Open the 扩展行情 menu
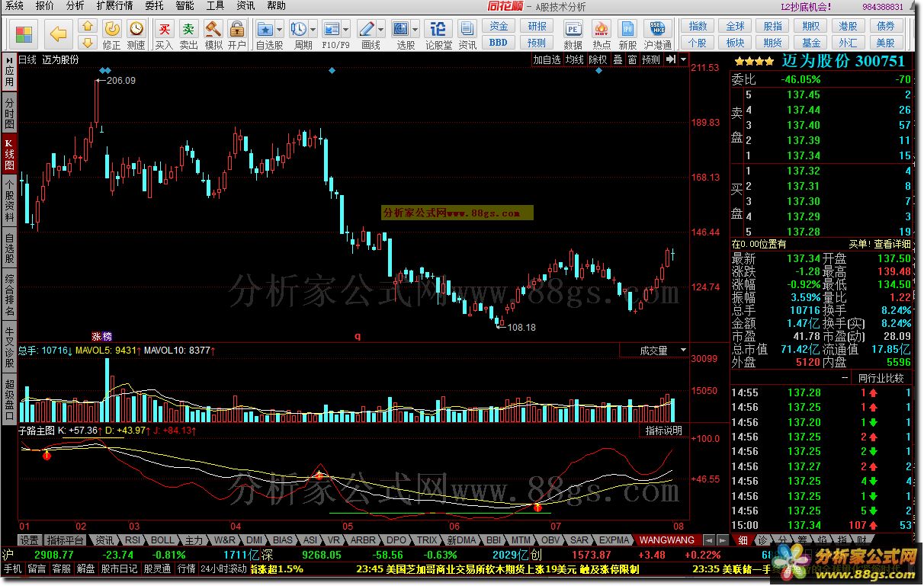This screenshot has height=586, width=924. pyautogui.click(x=114, y=5)
